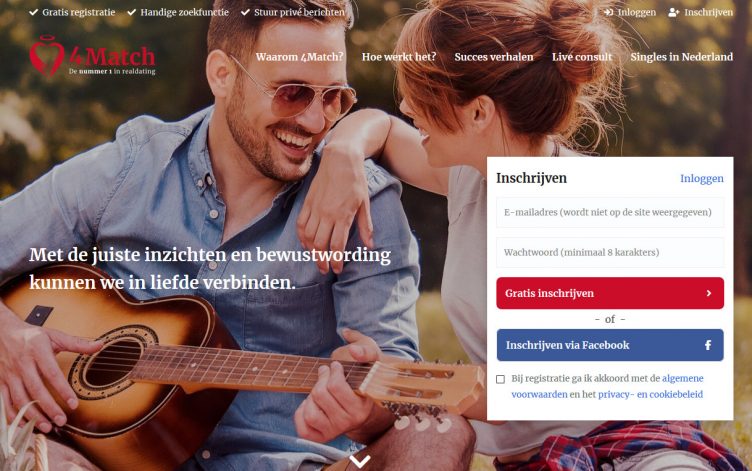Open the algemene voorwaarden link
752x471 pixels.
click(x=608, y=386)
